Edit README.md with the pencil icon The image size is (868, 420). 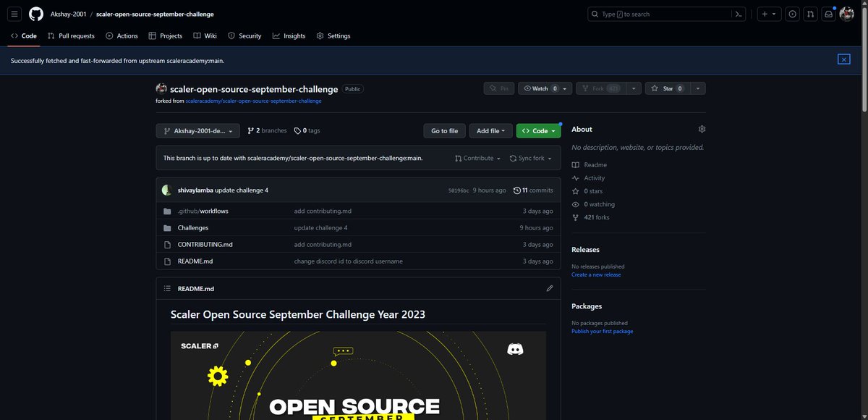(x=550, y=288)
